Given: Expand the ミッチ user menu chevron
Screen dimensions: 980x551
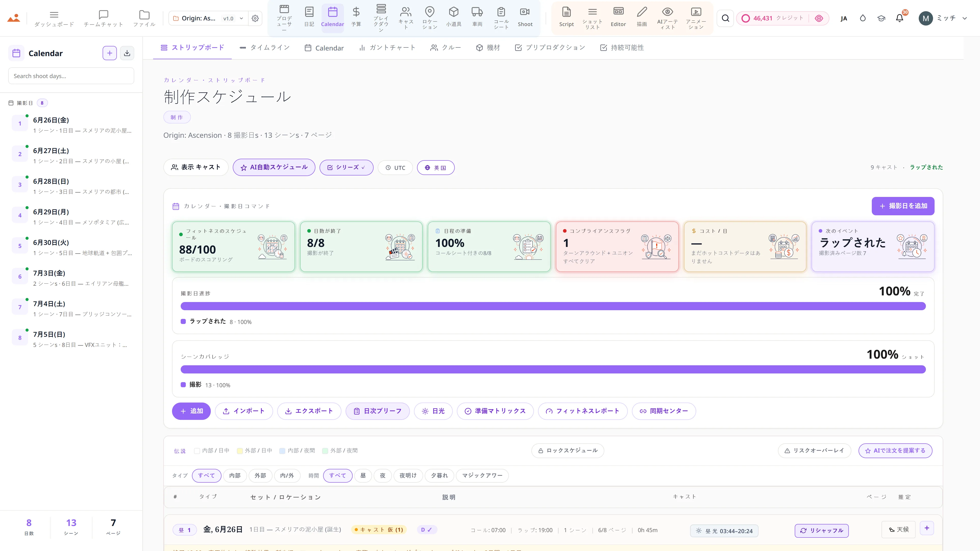Looking at the screenshot, I should click(x=964, y=18).
